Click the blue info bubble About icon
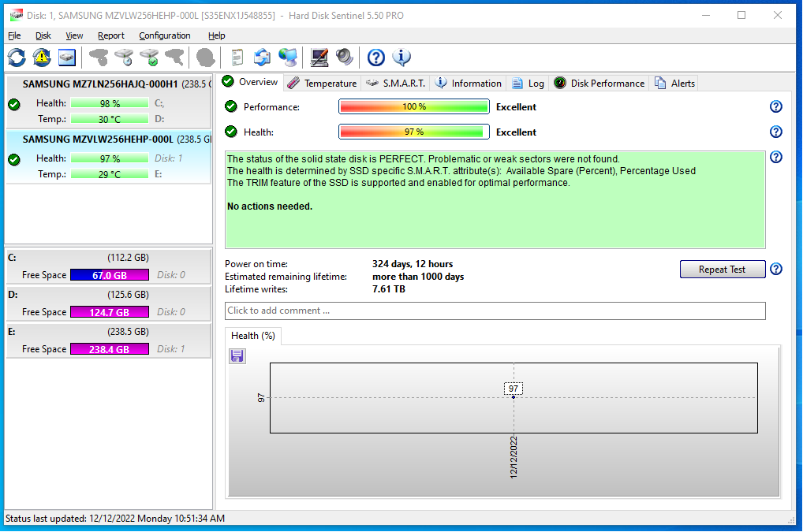 (401, 58)
